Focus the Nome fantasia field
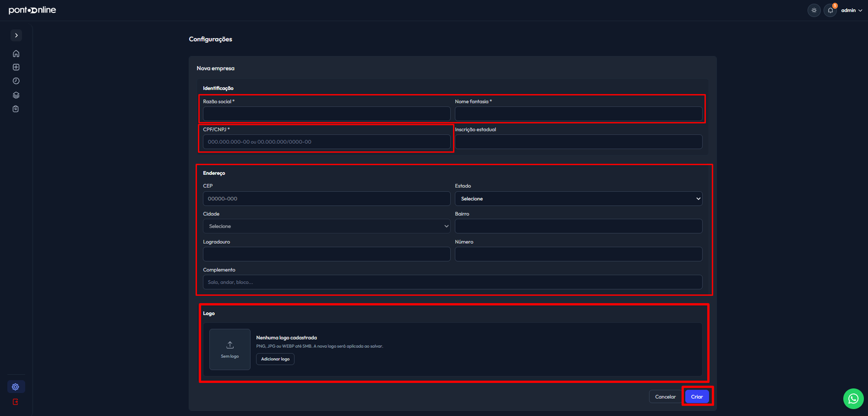Screen dimensions: 868x416 point(578,114)
